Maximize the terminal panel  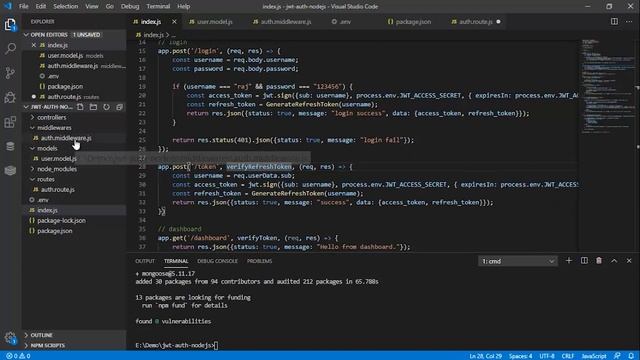(614, 261)
